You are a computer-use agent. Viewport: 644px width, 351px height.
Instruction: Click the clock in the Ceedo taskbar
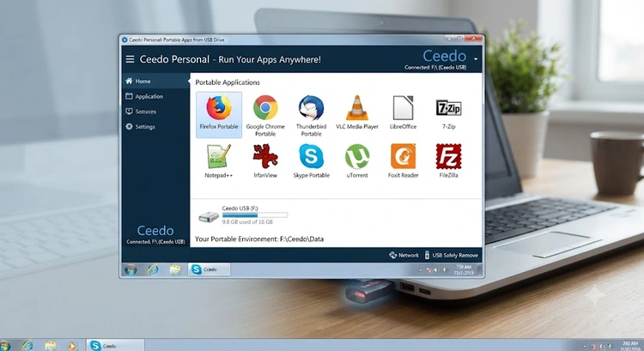464,269
